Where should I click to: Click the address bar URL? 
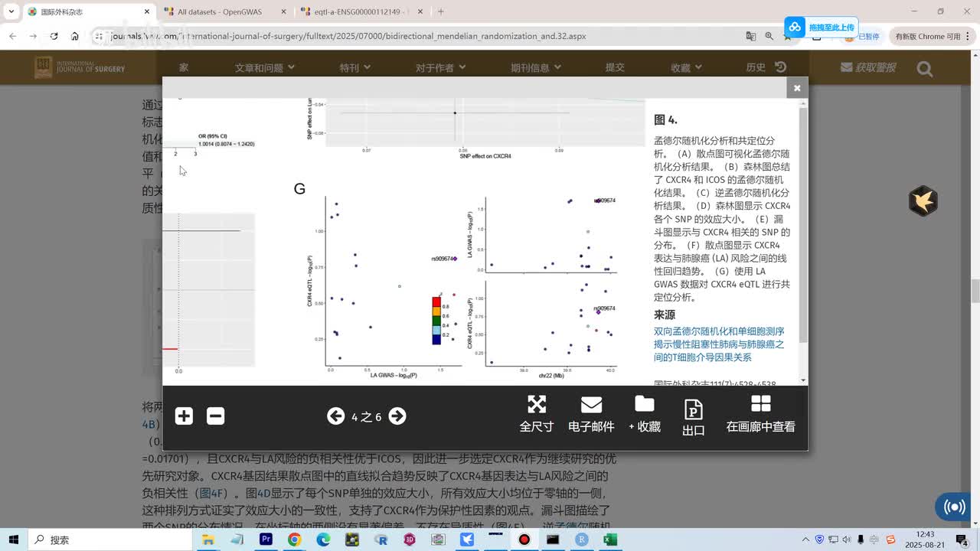(x=348, y=36)
